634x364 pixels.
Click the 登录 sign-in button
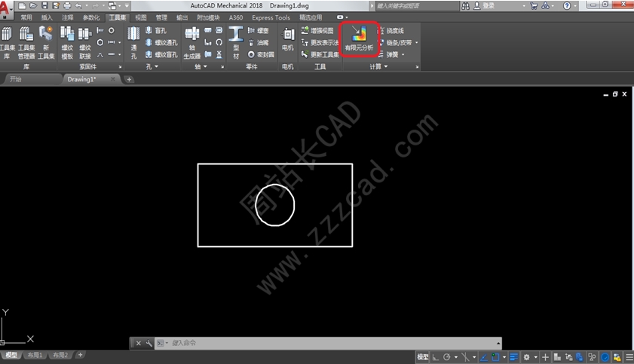tap(489, 5)
